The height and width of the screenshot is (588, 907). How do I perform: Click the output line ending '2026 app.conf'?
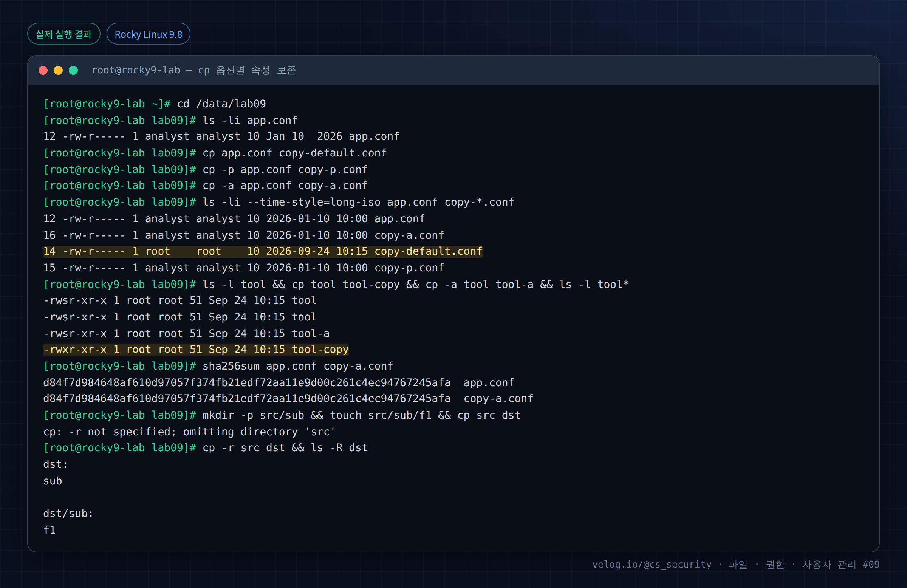[x=221, y=136]
